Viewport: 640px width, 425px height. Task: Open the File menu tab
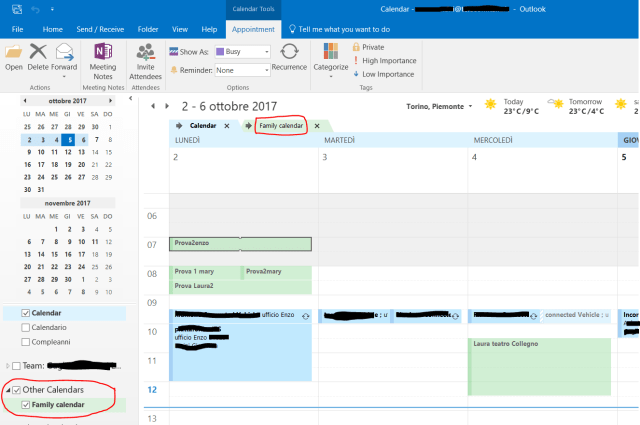tap(17, 30)
